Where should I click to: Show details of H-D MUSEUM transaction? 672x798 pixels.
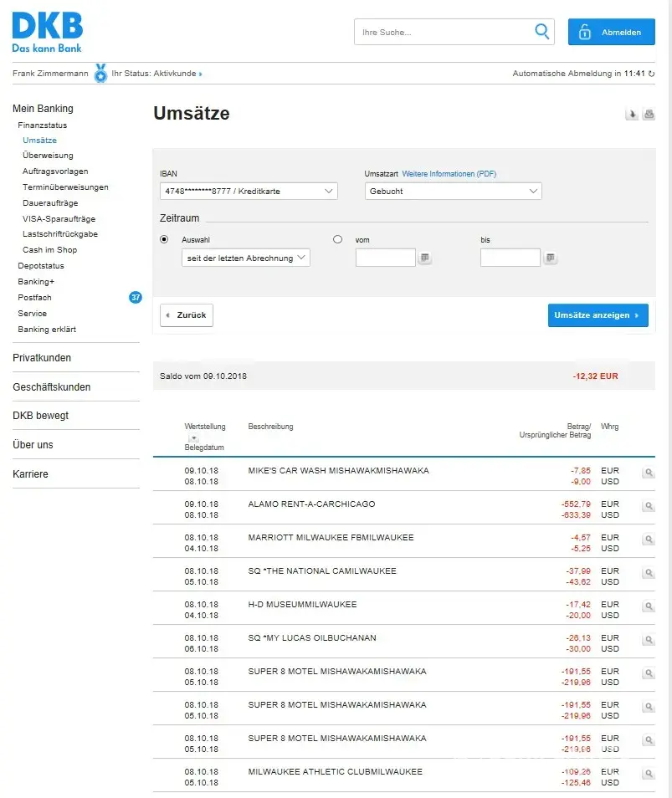pyautogui.click(x=648, y=606)
